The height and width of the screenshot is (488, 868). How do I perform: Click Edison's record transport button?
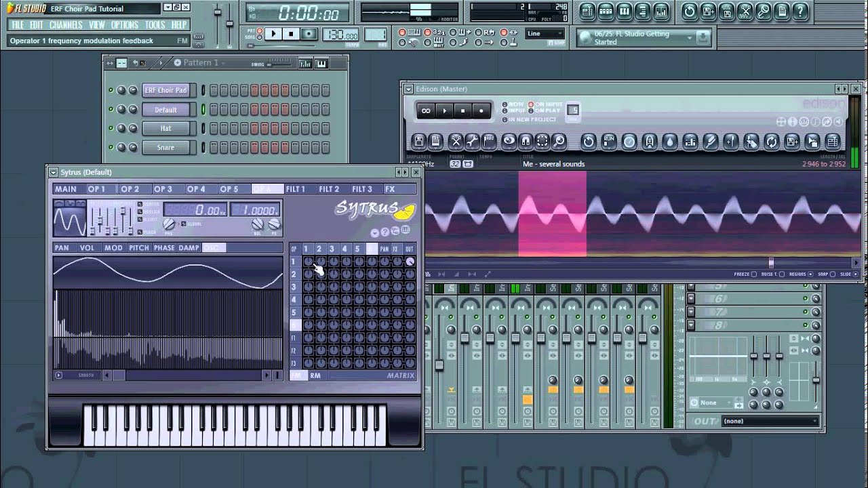point(481,110)
